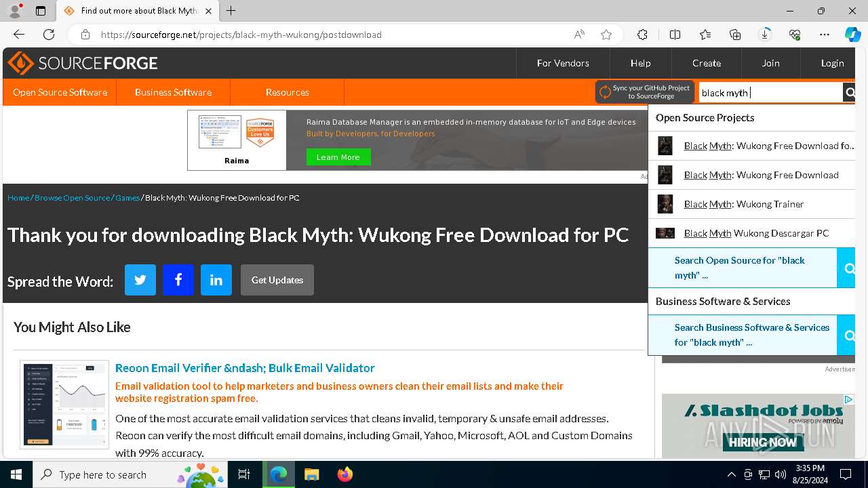
Task: Open Downloads icon
Action: coord(765,35)
